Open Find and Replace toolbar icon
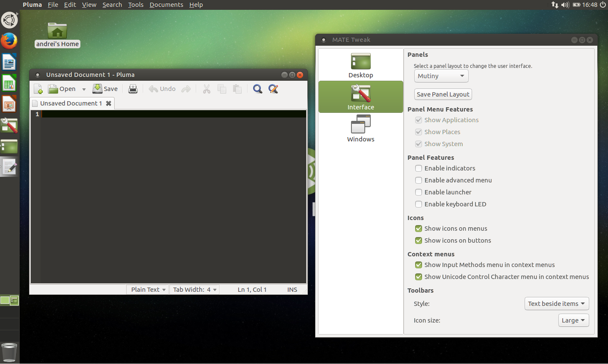 tap(273, 89)
